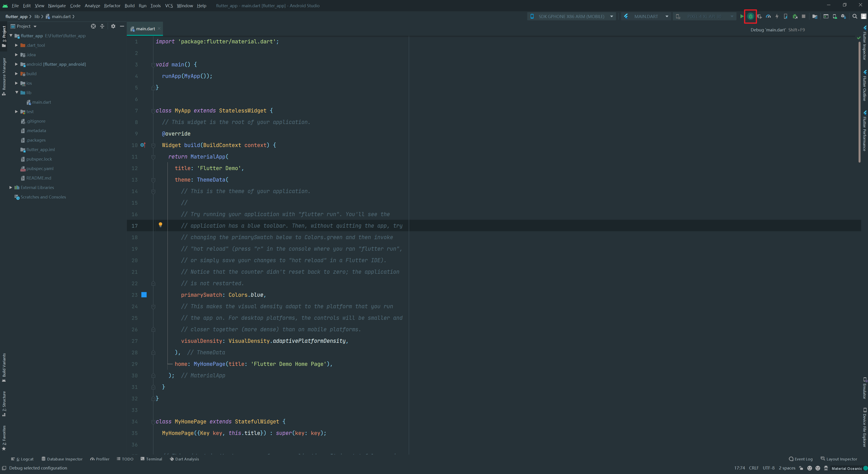Viewport: 868px width, 474px height.
Task: Open Project Structure folder icon in toolbar
Action: click(x=815, y=16)
